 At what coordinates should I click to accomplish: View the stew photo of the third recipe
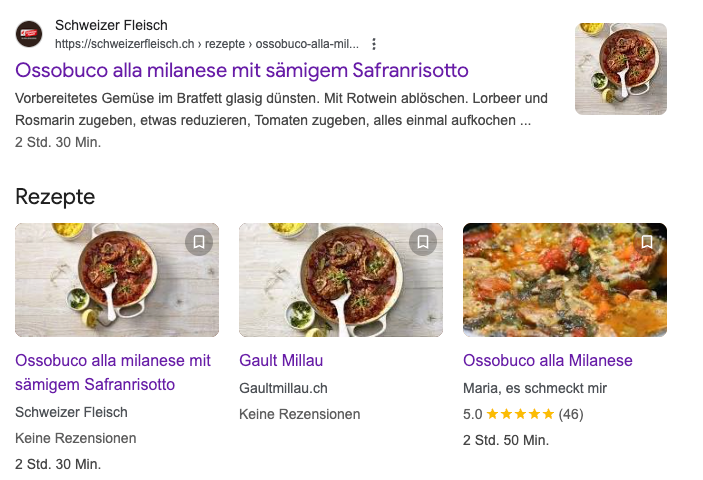[564, 280]
